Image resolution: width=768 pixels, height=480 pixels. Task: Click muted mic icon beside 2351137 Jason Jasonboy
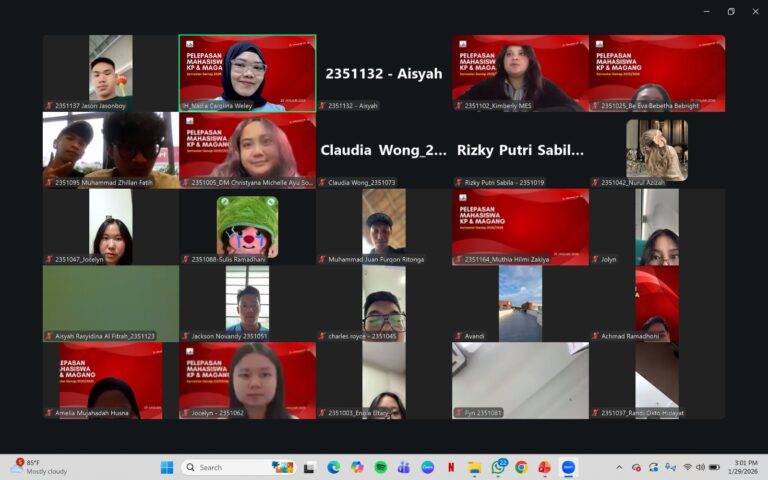(49, 106)
